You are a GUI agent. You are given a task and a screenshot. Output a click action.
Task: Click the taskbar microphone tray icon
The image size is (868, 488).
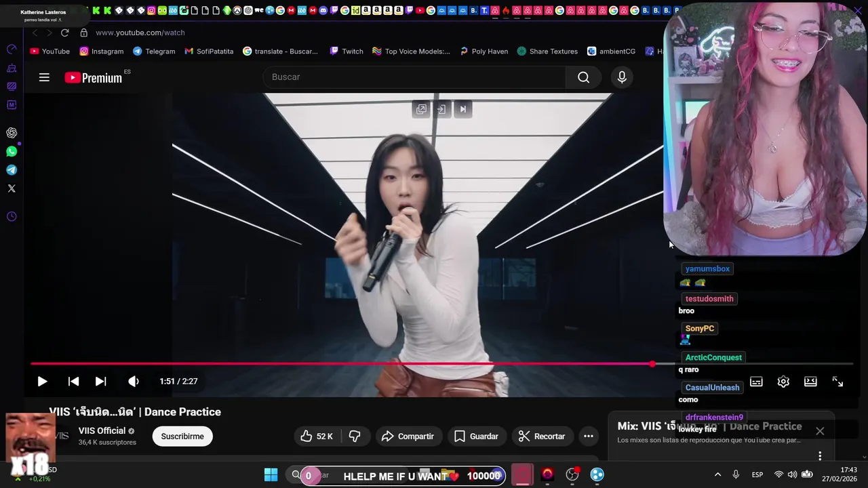pyautogui.click(x=736, y=474)
